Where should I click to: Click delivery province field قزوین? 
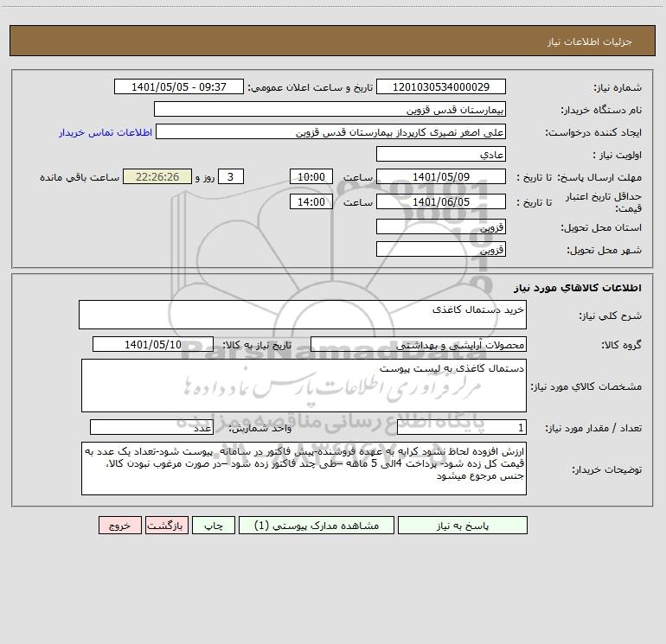click(441, 227)
